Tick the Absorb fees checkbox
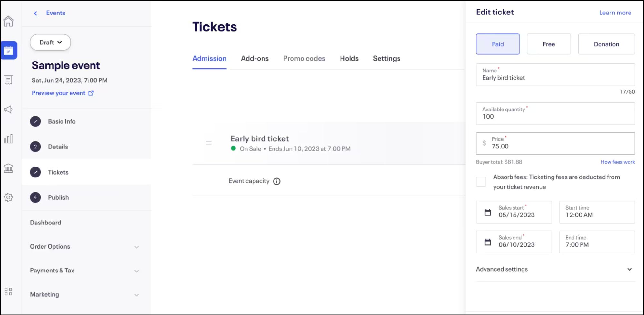This screenshot has width=644, height=315. coord(481,182)
